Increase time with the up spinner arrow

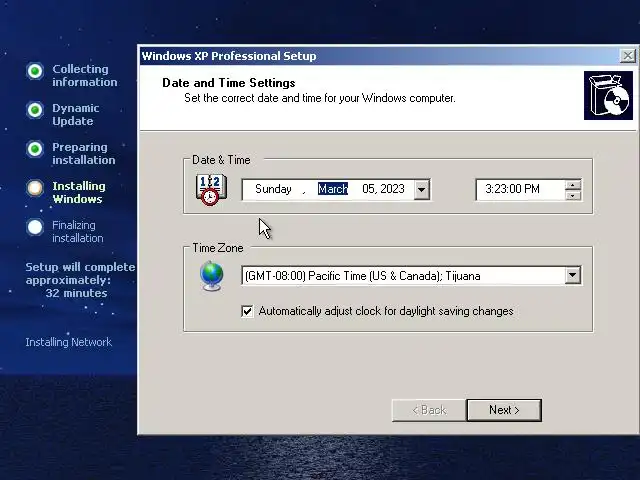pyautogui.click(x=573, y=185)
